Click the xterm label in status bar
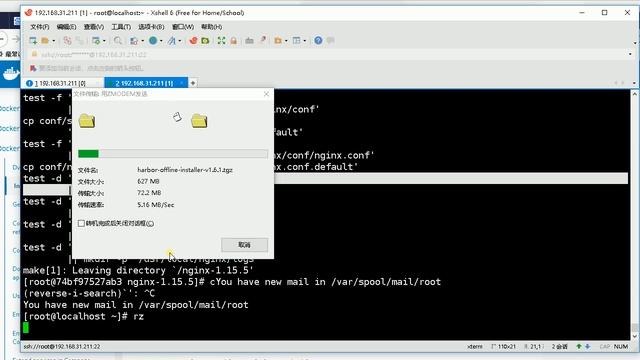640x360 pixels. (x=475, y=347)
